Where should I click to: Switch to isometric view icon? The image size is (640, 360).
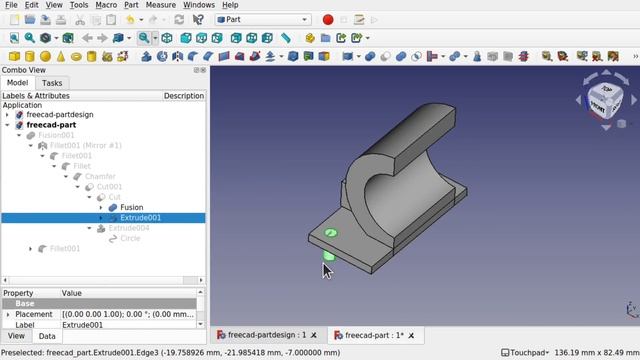pos(167,38)
